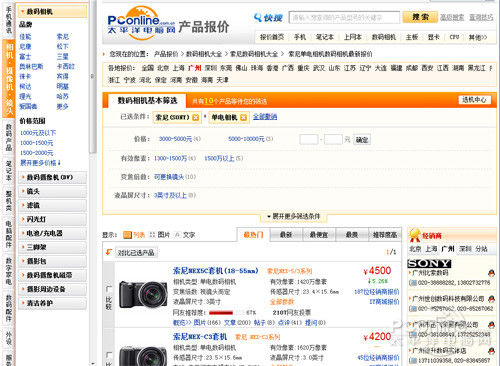Remove the 索尼(SONY) filter via its X icon
The height and width of the screenshot is (366, 500).
(196, 117)
